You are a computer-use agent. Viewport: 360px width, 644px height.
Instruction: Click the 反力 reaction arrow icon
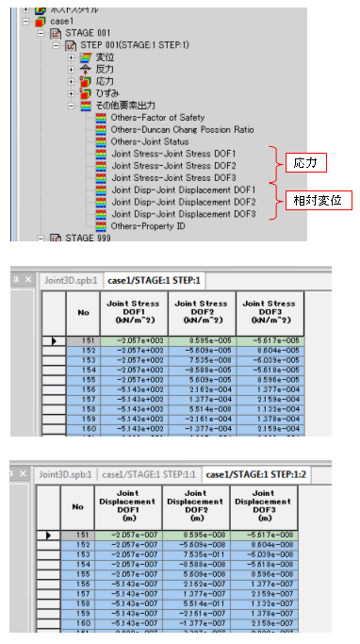86,70
